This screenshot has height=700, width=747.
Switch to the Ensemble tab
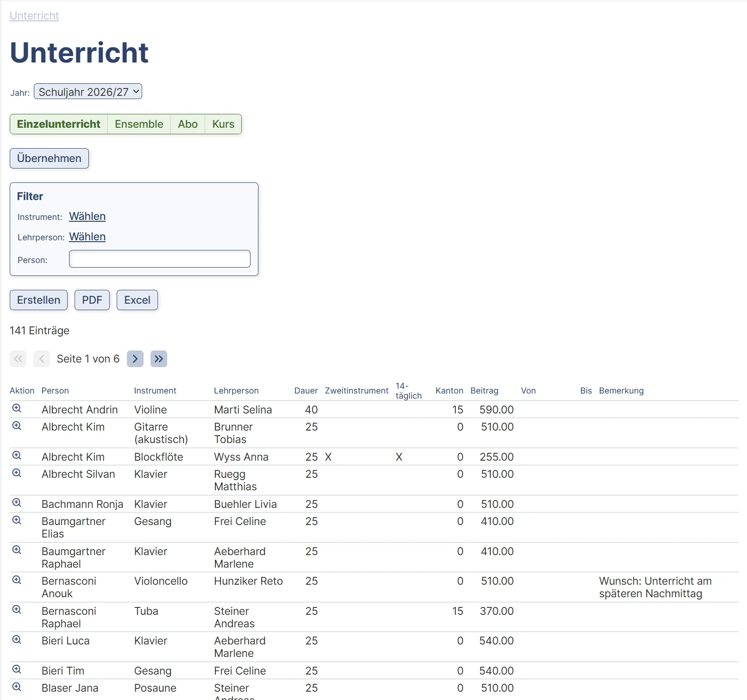click(x=139, y=124)
